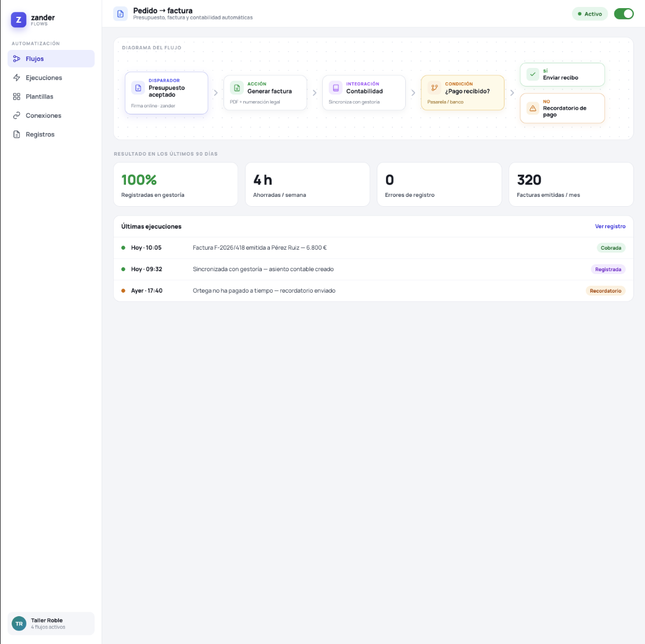
Task: Click chevron between Contabilidad and condition
Action: pyautogui.click(x=413, y=93)
